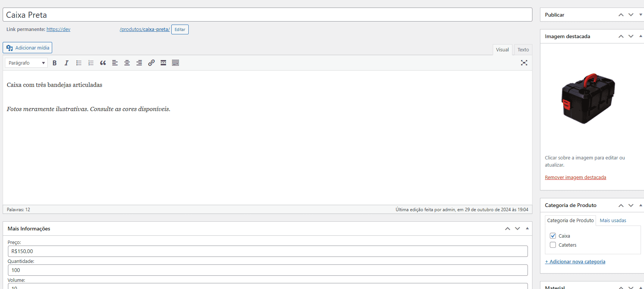Open the permanent link URL
The width and height of the screenshot is (644, 289).
pyautogui.click(x=108, y=29)
